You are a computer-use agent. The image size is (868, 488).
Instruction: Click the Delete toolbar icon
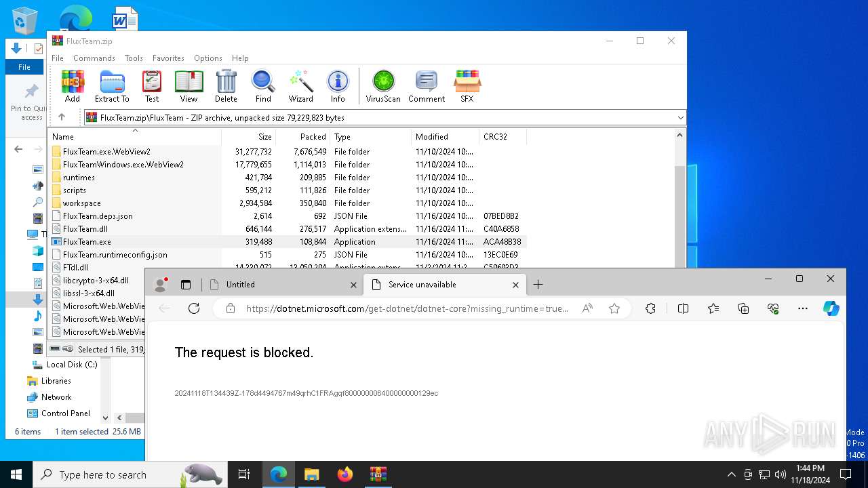pyautogui.click(x=226, y=86)
